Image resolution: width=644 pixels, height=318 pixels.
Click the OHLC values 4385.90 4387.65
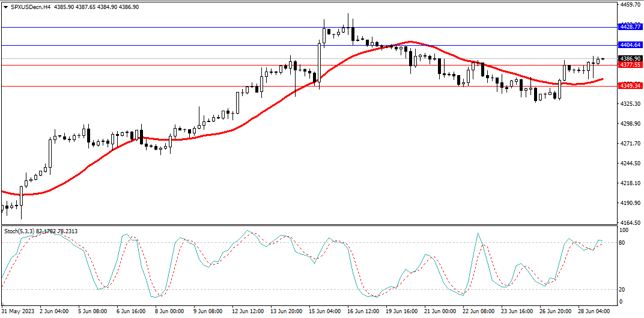73,7
